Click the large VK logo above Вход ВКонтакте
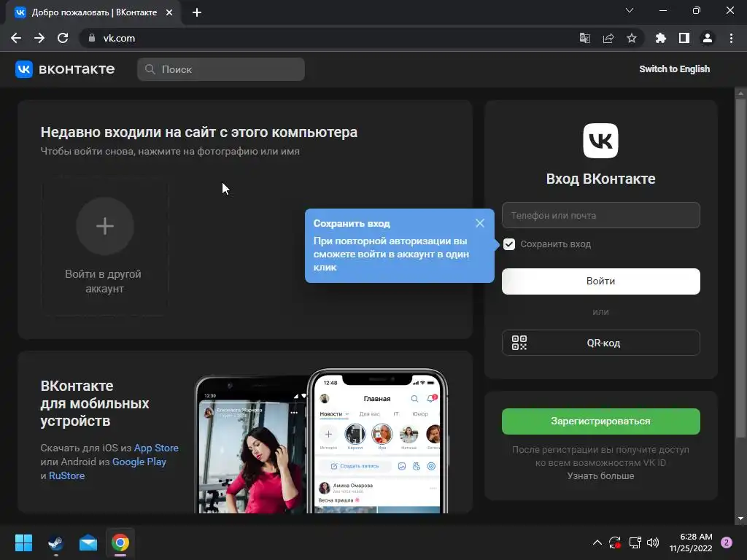Viewport: 747px width, 560px height. coord(600,141)
